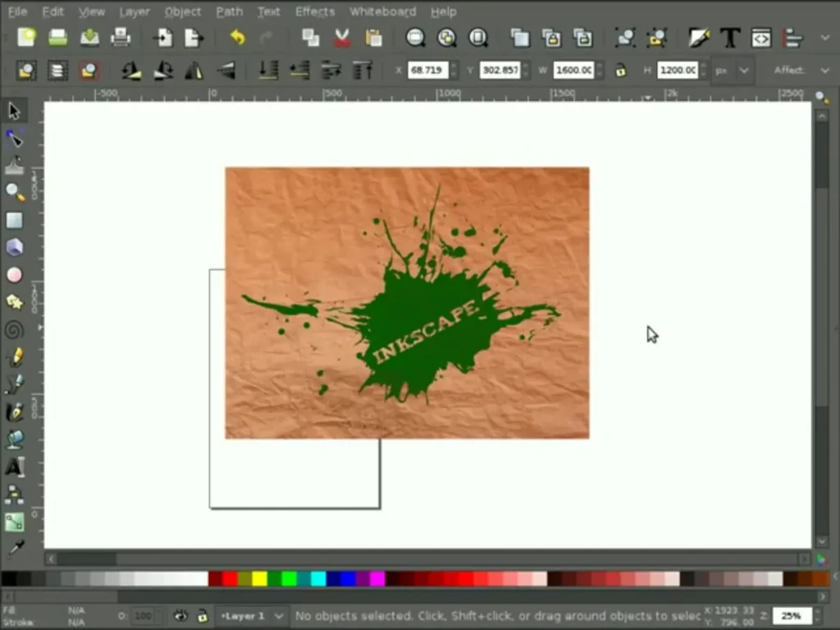Image resolution: width=840 pixels, height=630 pixels.
Task: Pick the pure red palette swatch
Action: click(x=230, y=578)
